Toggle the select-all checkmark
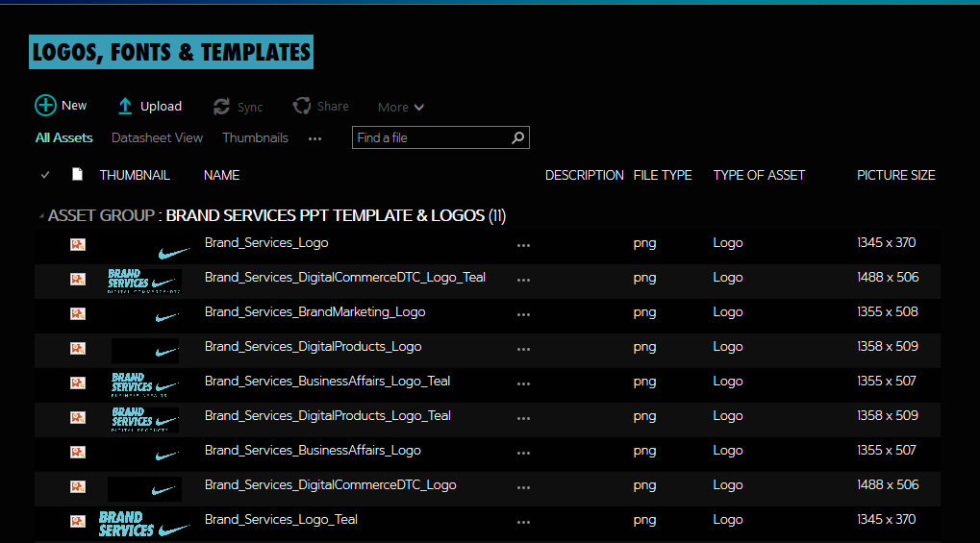Screen dimensions: 980x543 tap(45, 175)
